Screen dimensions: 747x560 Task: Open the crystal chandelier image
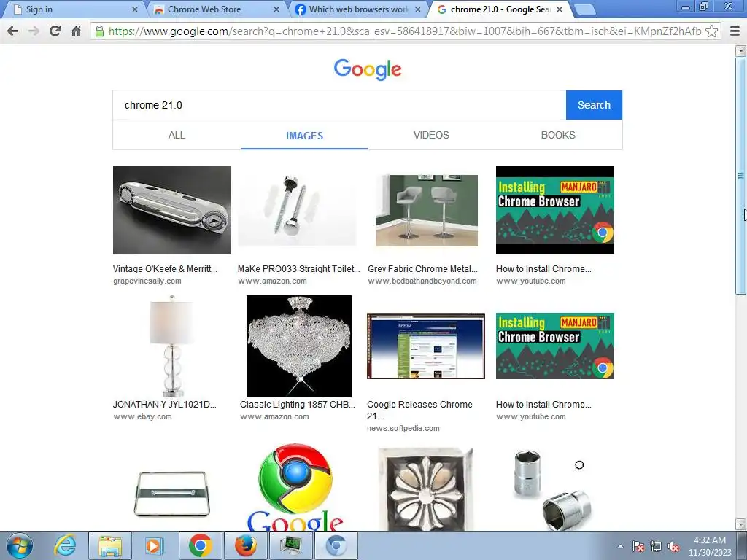tap(298, 346)
